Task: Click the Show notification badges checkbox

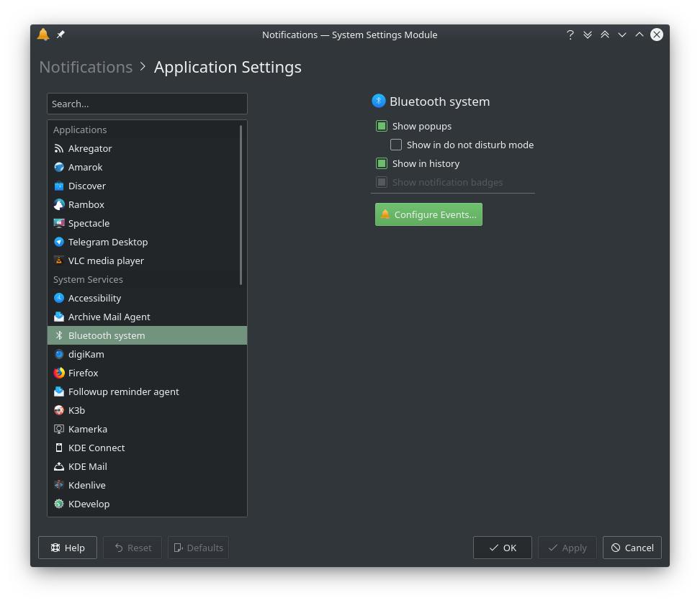Action: tap(382, 183)
